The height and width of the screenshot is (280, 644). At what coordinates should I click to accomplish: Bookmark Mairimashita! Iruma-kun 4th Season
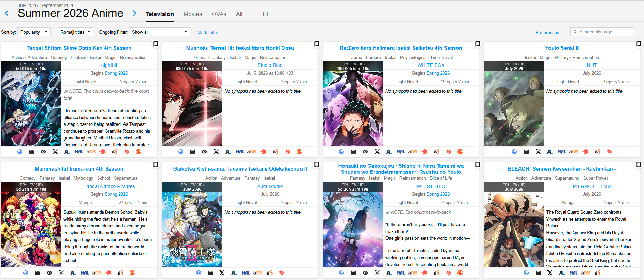156,165
